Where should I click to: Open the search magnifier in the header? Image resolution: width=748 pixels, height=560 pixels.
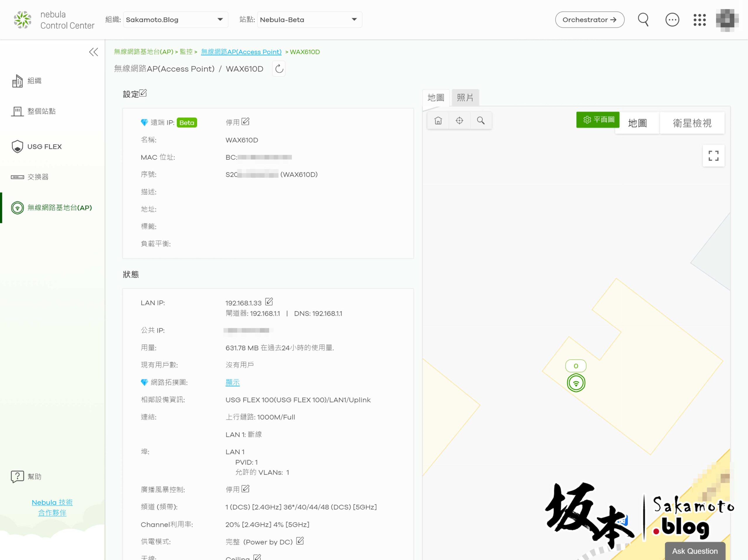coord(643,20)
